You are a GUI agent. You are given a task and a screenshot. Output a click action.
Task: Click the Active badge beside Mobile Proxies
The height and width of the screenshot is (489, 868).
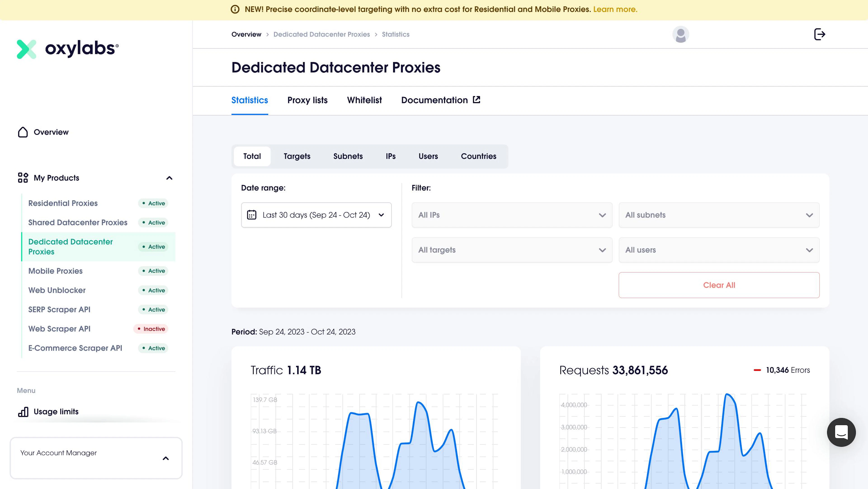(153, 271)
